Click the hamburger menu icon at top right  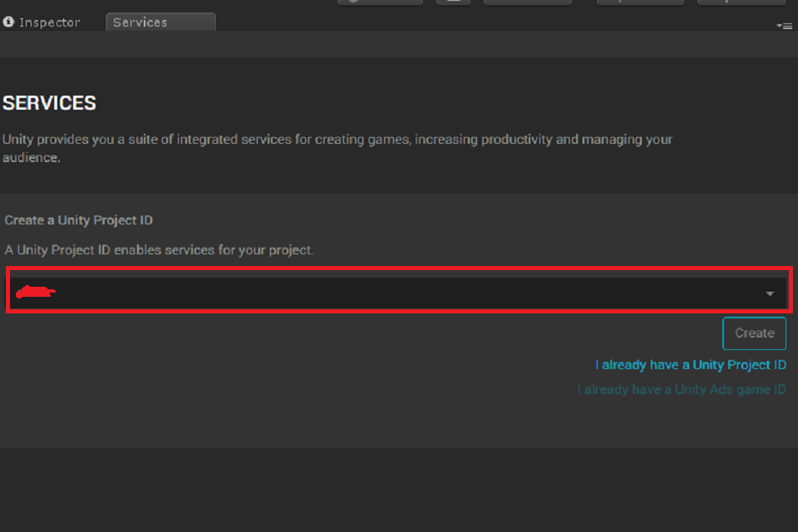(x=787, y=25)
